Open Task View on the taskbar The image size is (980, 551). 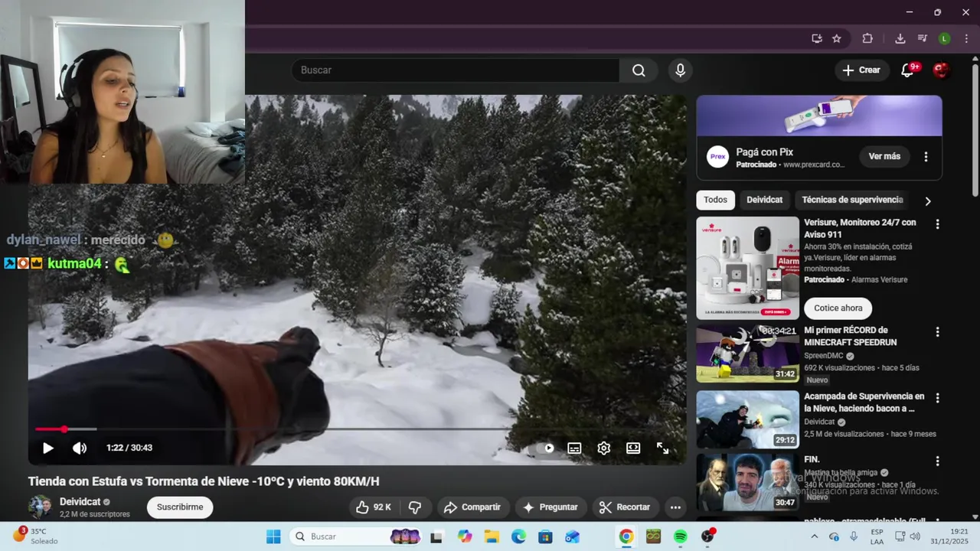pyautogui.click(x=436, y=536)
